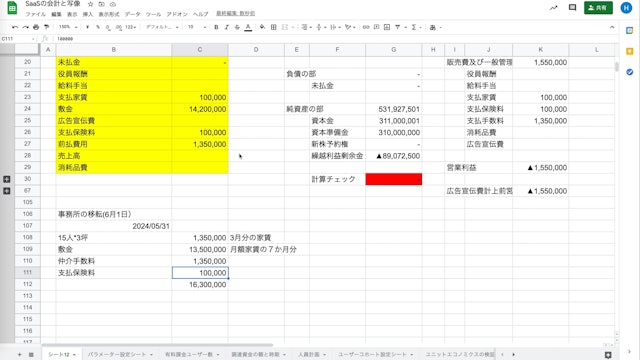The image size is (640, 360).
Task: Redo the last action
Action: [25, 27]
